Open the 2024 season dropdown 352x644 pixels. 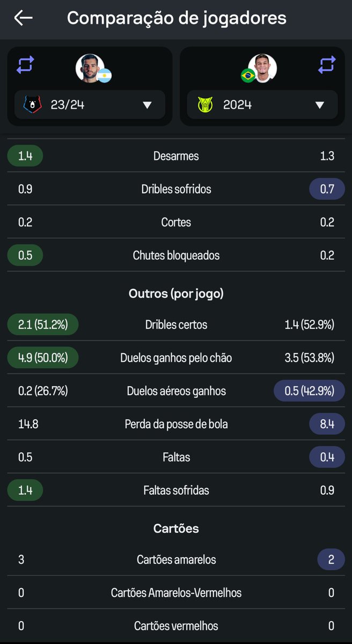pyautogui.click(x=262, y=105)
